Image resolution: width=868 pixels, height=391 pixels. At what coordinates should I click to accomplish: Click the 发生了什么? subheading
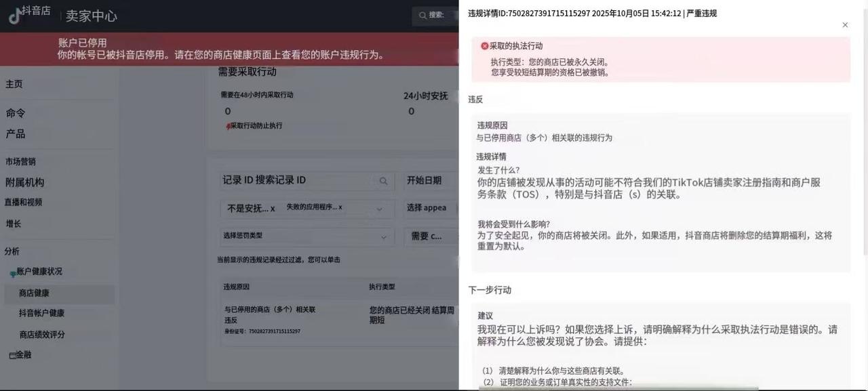point(499,170)
